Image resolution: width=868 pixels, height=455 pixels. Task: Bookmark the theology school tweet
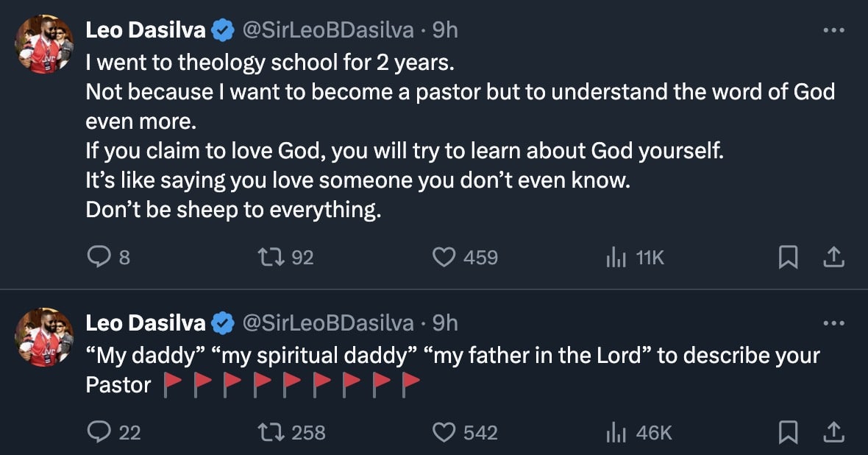[x=788, y=257]
